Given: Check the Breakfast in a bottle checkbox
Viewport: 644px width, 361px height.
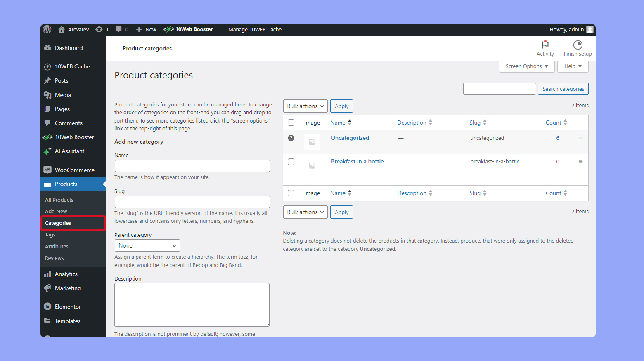Looking at the screenshot, I should click(x=291, y=161).
